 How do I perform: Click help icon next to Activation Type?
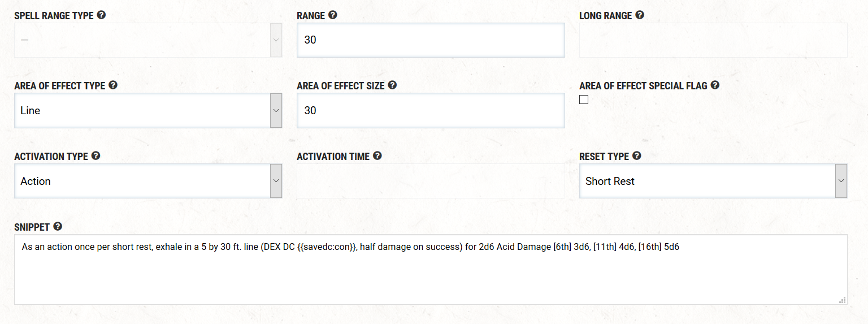tap(96, 155)
